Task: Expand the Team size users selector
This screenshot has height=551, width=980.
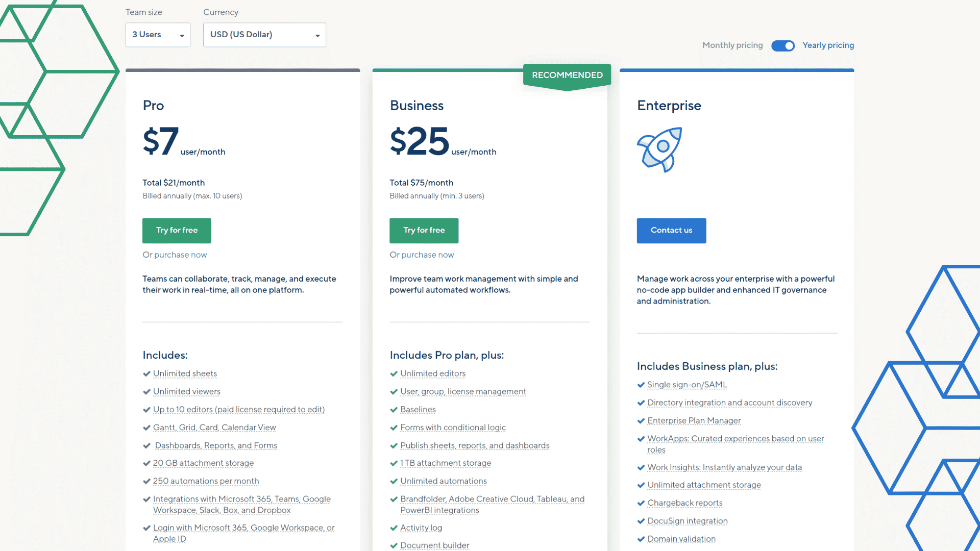Action: pyautogui.click(x=158, y=34)
